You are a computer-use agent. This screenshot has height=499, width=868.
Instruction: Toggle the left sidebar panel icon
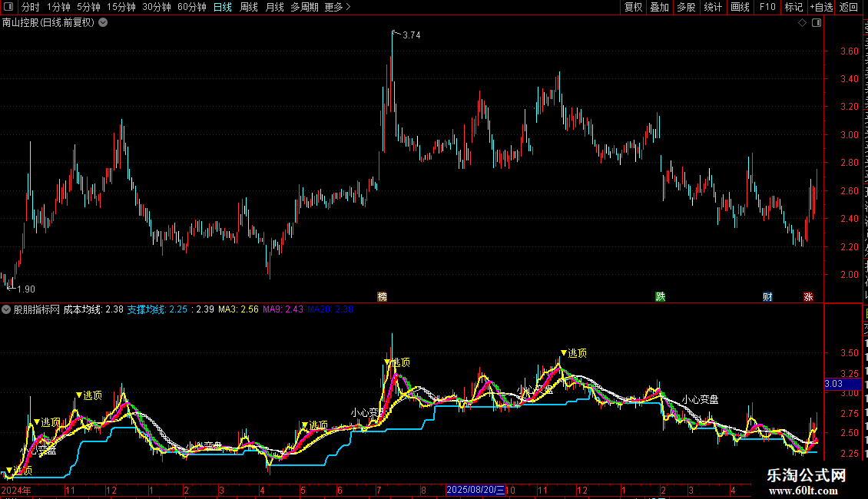8,7
